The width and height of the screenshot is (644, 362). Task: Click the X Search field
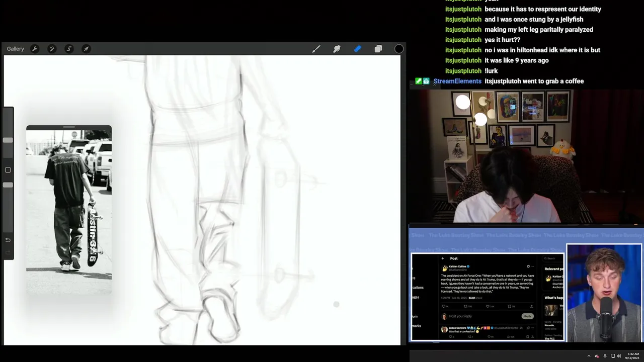point(552,258)
